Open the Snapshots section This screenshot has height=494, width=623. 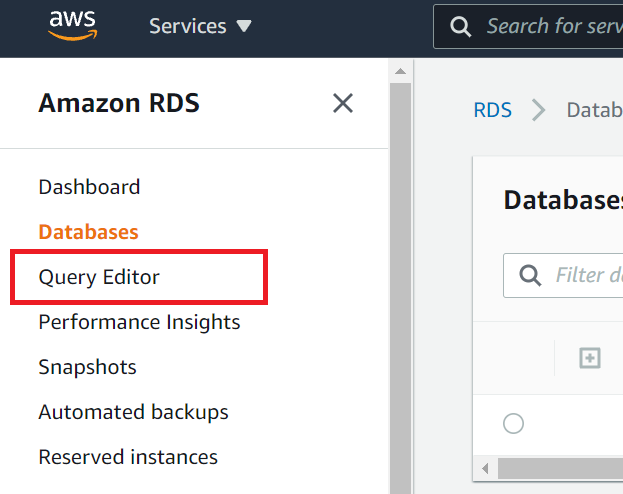pyautogui.click(x=87, y=367)
